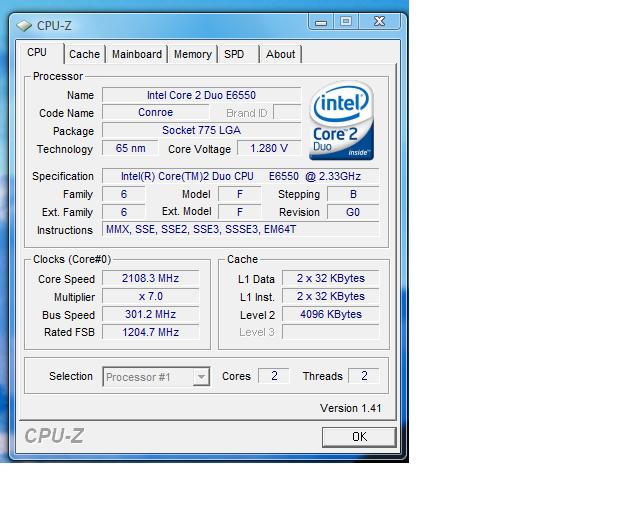
Task: Maximize the CPU-Z window
Action: point(346,22)
